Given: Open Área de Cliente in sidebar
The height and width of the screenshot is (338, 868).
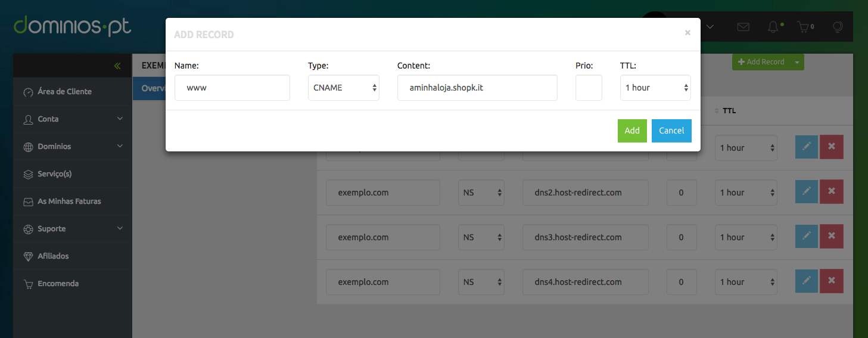Looking at the screenshot, I should (64, 92).
